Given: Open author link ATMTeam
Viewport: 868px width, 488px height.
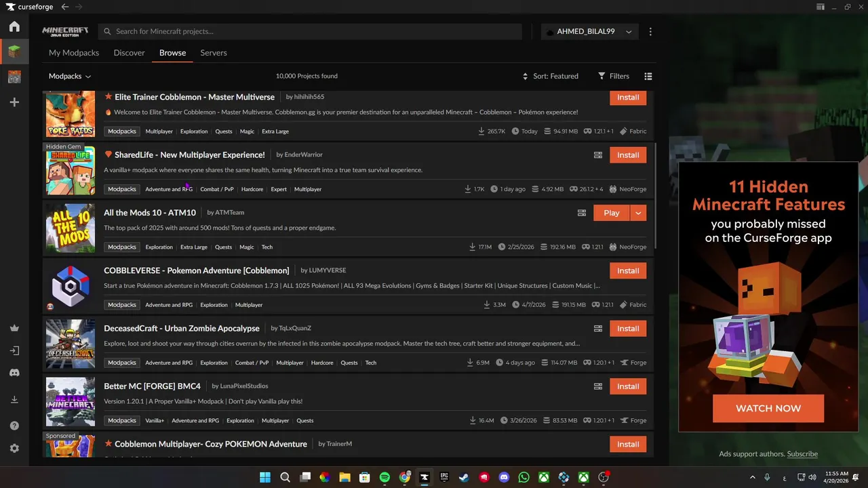Looking at the screenshot, I should (229, 213).
